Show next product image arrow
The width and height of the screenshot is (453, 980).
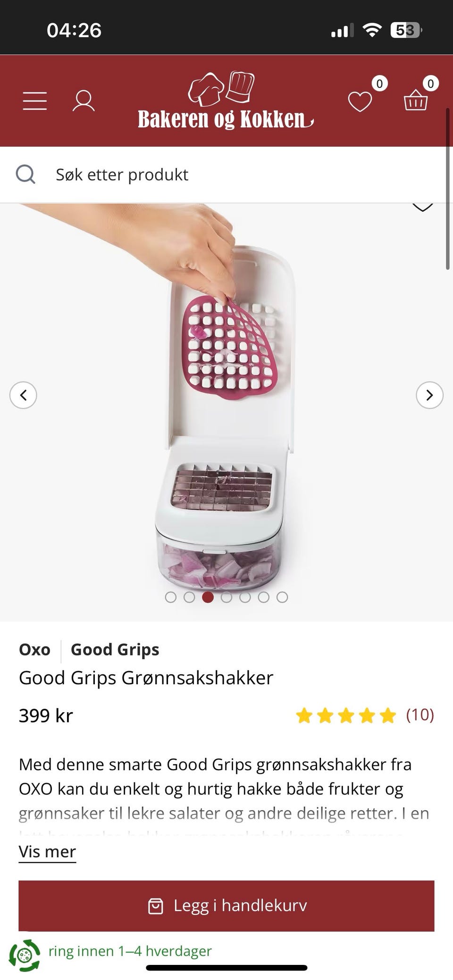pos(429,395)
